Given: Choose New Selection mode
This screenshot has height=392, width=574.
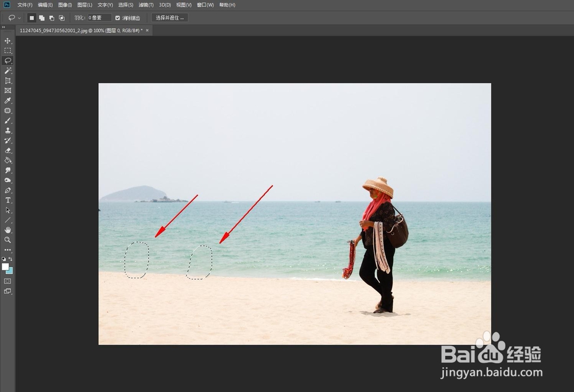Looking at the screenshot, I should pos(32,18).
